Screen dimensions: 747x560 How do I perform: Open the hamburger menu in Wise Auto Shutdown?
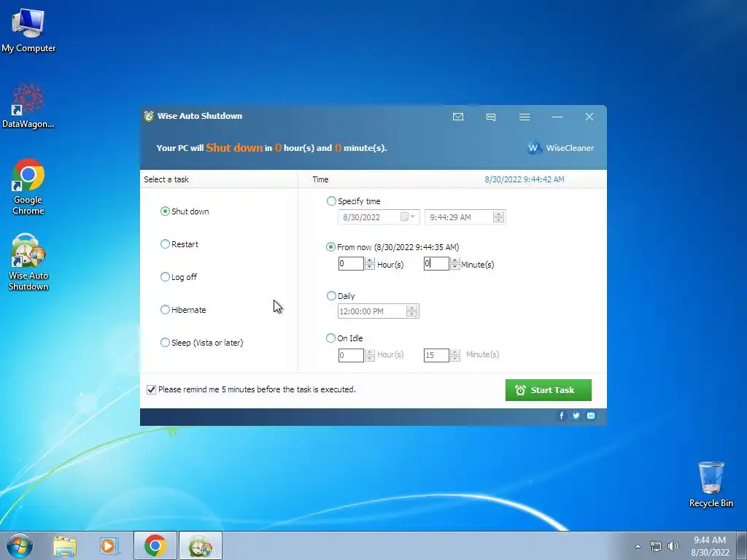point(524,117)
